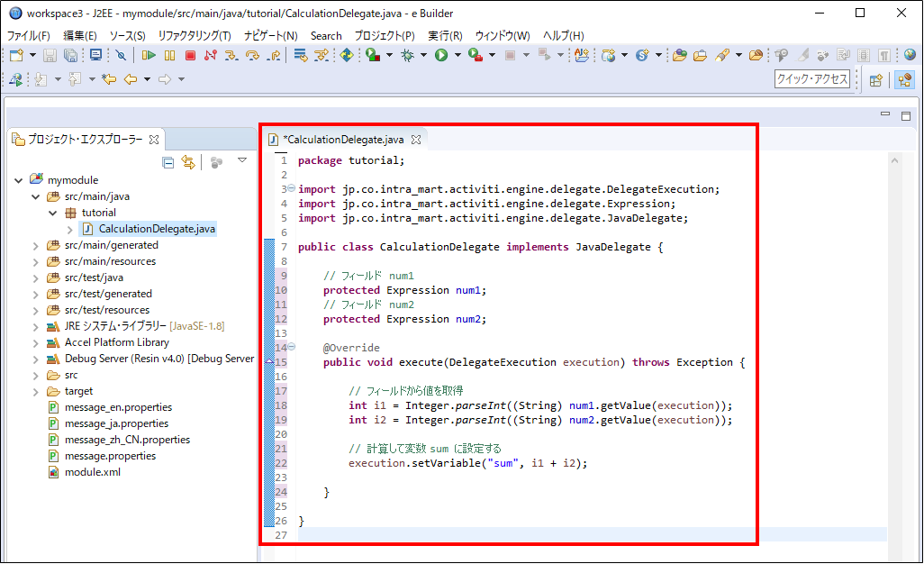This screenshot has width=924, height=564.
Task: Switch to the CalculationDelegate.java editor tab
Action: pyautogui.click(x=343, y=140)
